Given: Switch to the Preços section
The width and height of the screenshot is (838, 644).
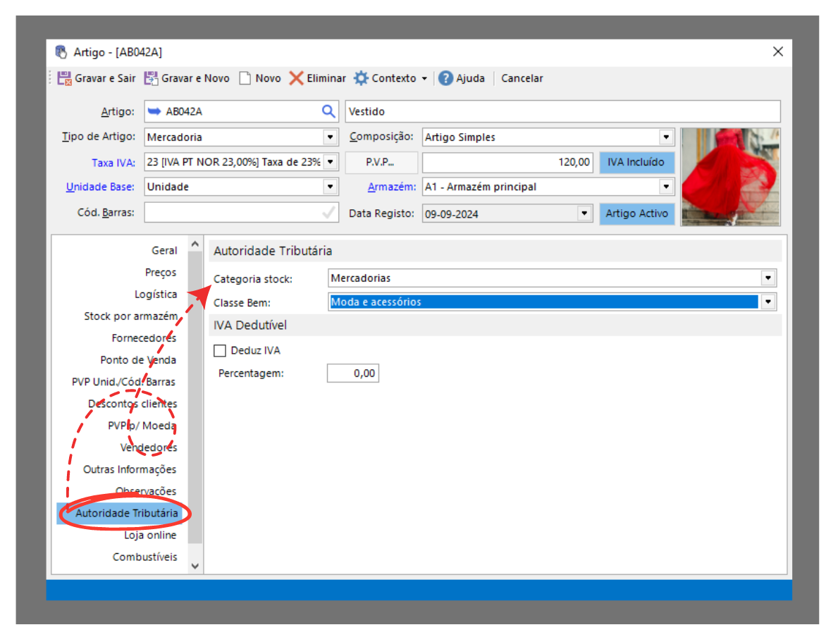Looking at the screenshot, I should pyautogui.click(x=161, y=273).
